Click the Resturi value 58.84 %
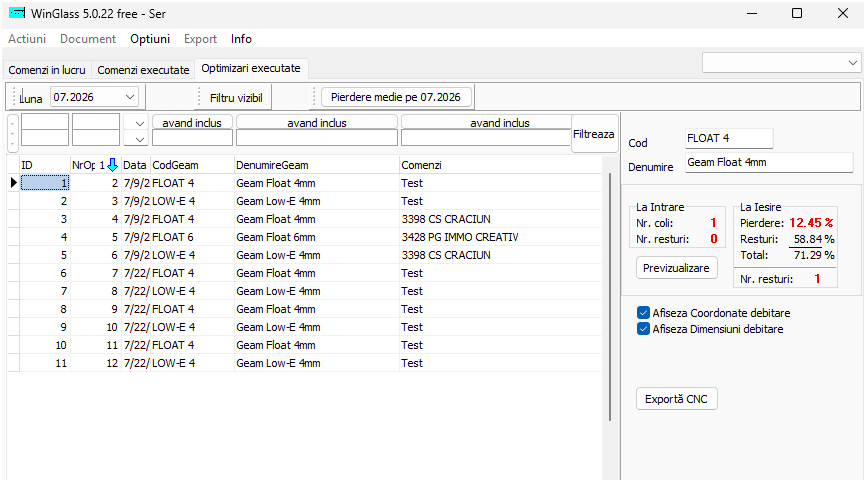Screen dimensions: 866x482 pyautogui.click(x=814, y=239)
